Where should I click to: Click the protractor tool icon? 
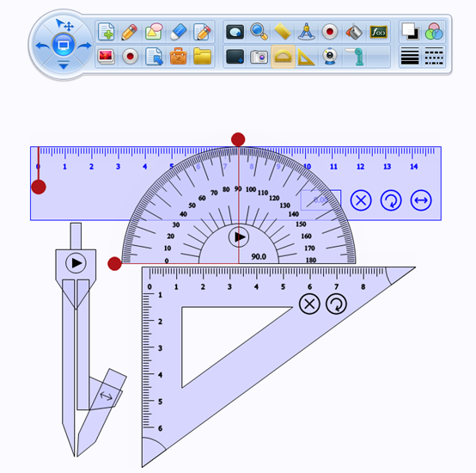click(x=283, y=57)
